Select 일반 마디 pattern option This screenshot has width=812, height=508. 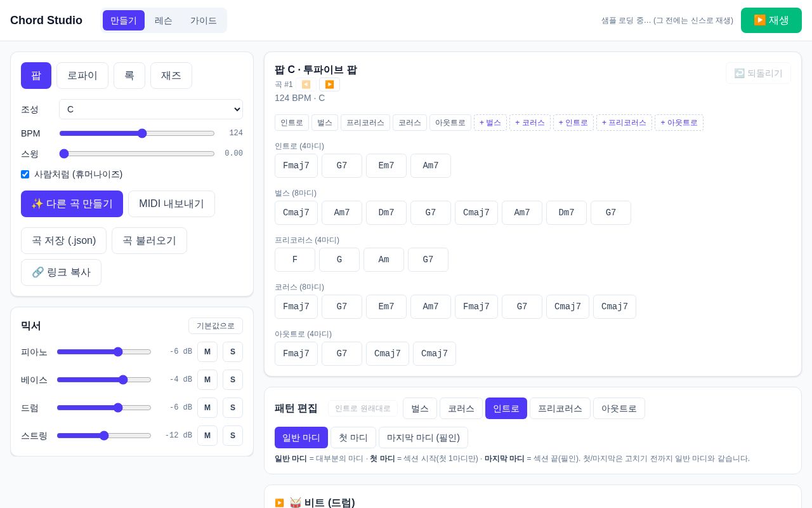point(301,438)
